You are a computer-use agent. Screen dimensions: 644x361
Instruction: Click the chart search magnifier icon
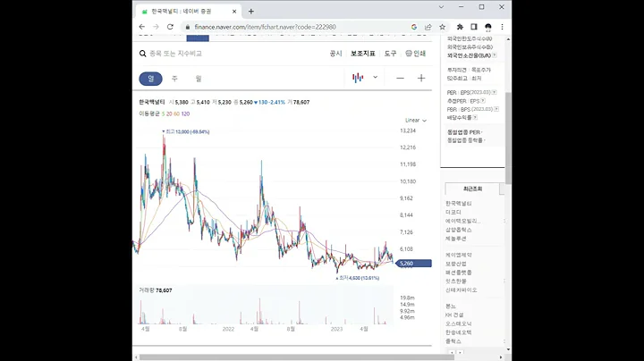point(142,54)
